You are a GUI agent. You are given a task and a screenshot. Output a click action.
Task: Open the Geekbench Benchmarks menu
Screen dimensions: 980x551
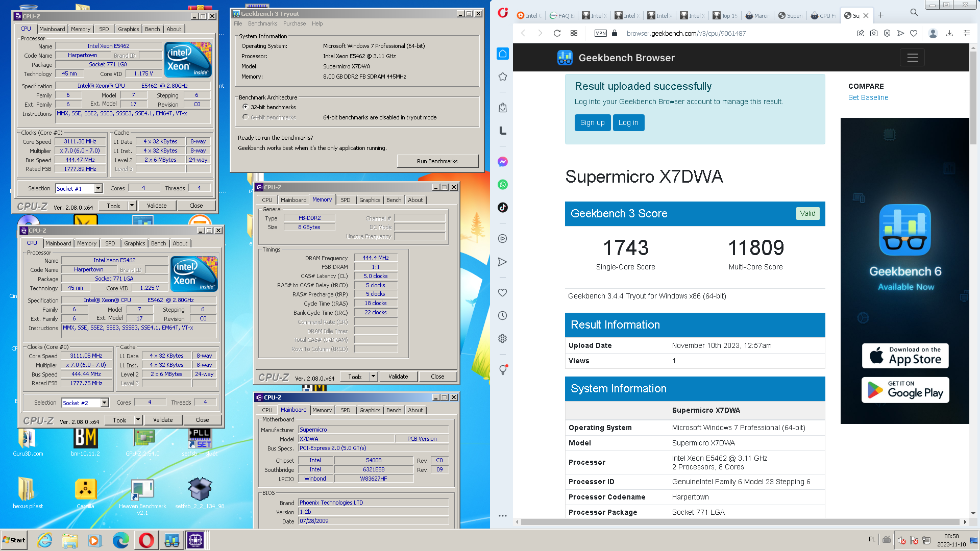[x=262, y=23]
